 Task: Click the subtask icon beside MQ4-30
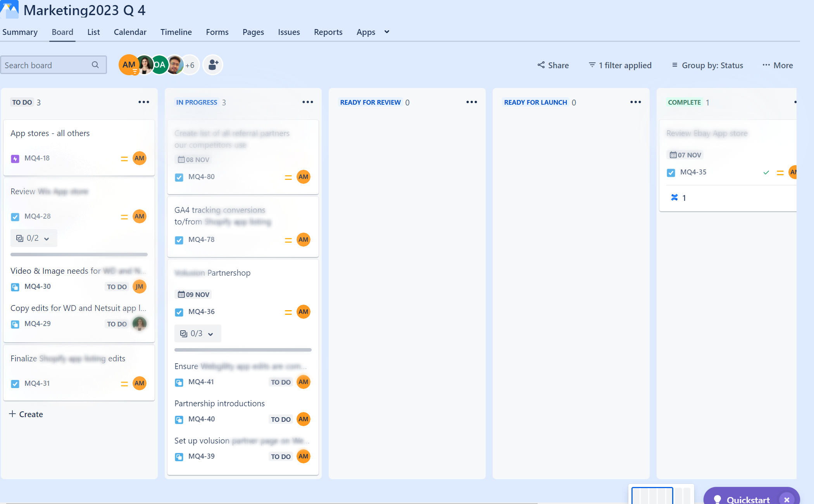point(15,287)
